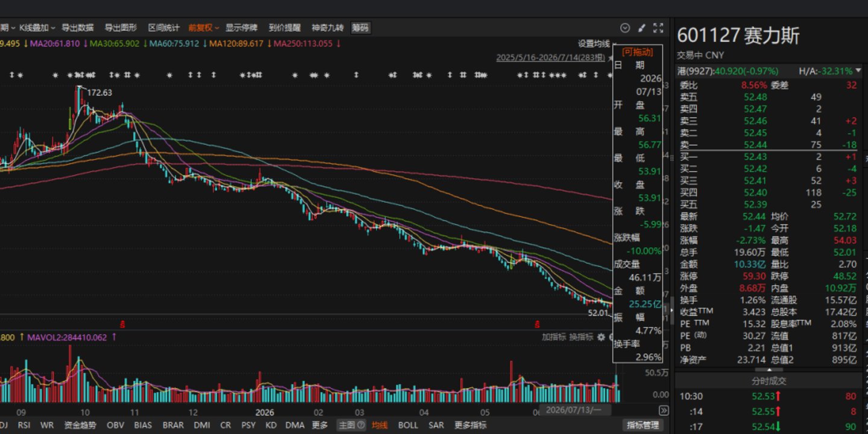Click 分时成交 panel header
Viewport: 868px width, 434px height.
[769, 381]
